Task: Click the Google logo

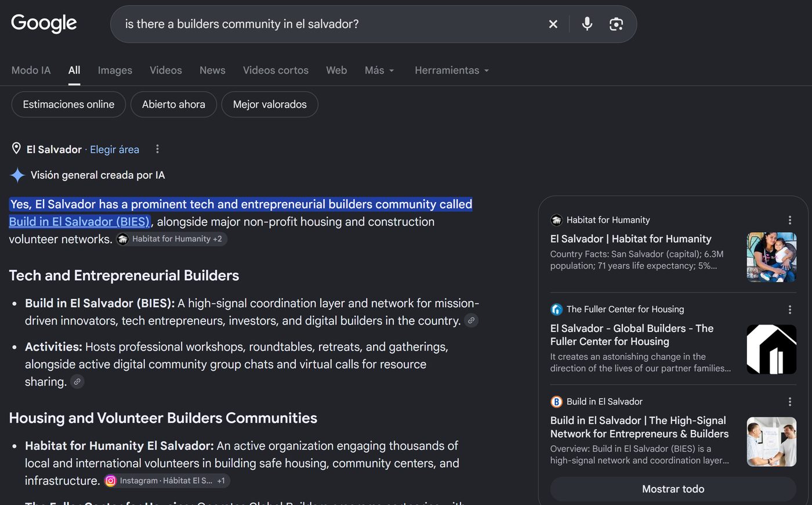Action: point(44,23)
